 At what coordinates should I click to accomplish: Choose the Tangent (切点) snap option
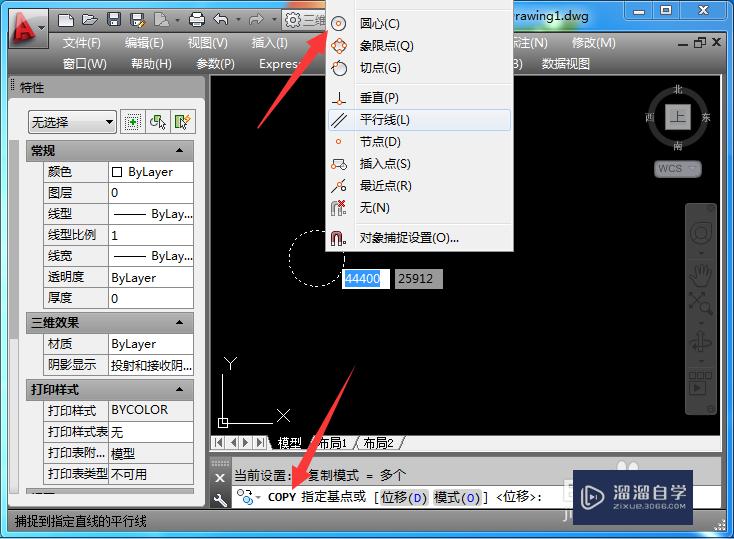[419, 68]
